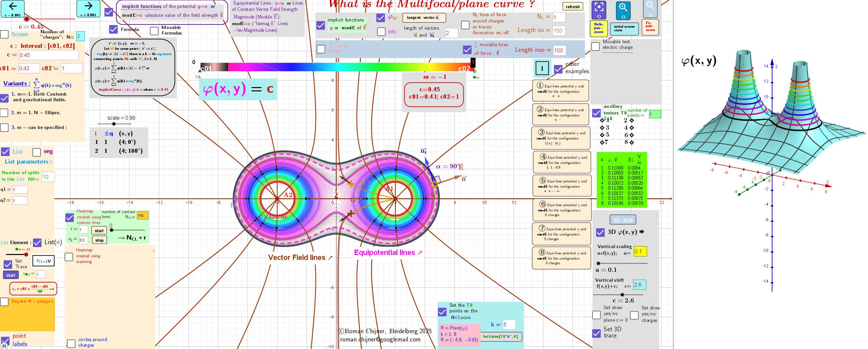This screenshot has height=349, width=868.
Task: Click "roman.chijner@googlemail.com" text
Action: coord(380,339)
